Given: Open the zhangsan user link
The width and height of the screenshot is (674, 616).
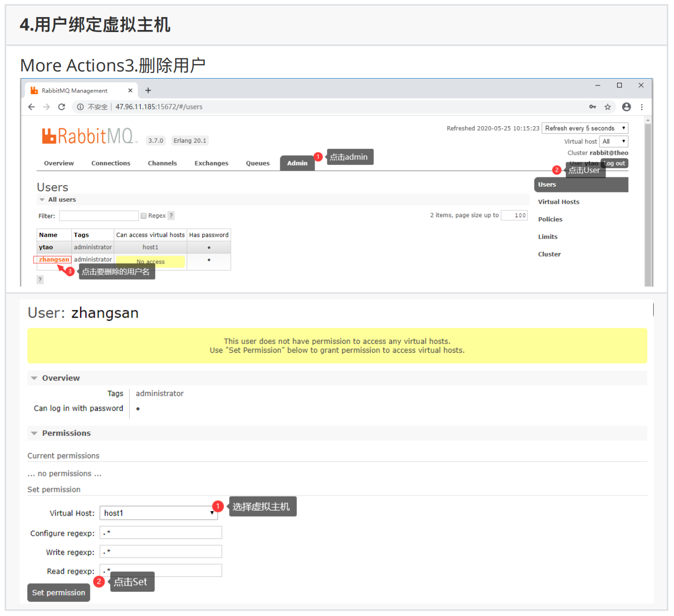Looking at the screenshot, I should [54, 260].
